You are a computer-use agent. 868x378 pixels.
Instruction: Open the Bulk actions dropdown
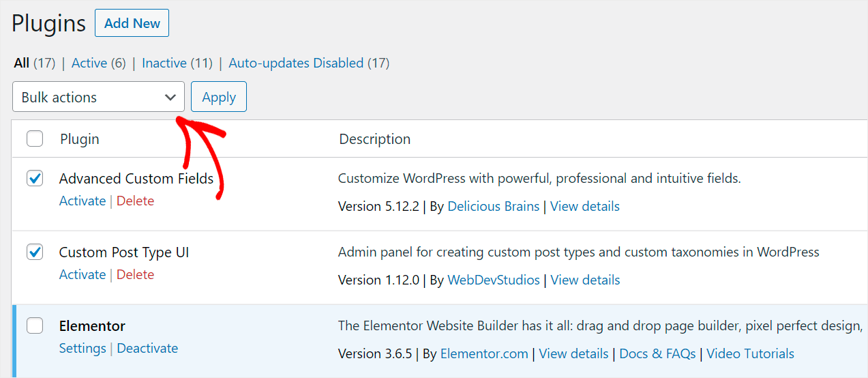99,97
